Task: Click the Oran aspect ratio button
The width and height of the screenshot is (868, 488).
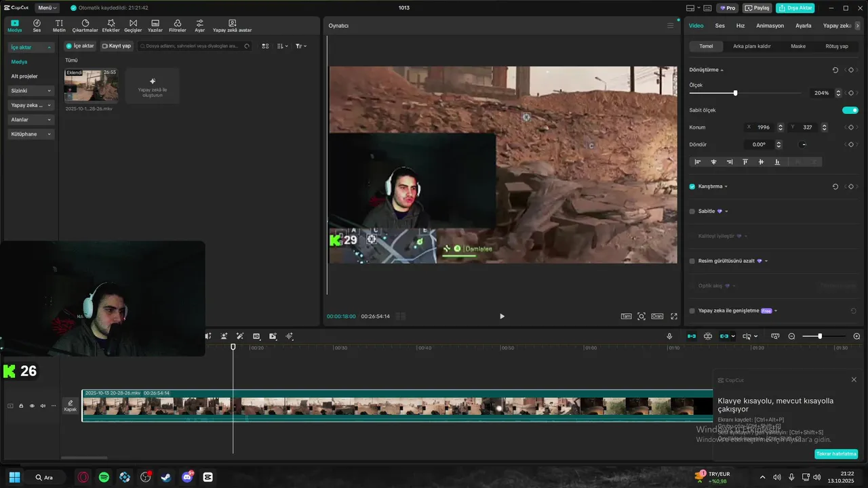Action: (x=657, y=317)
